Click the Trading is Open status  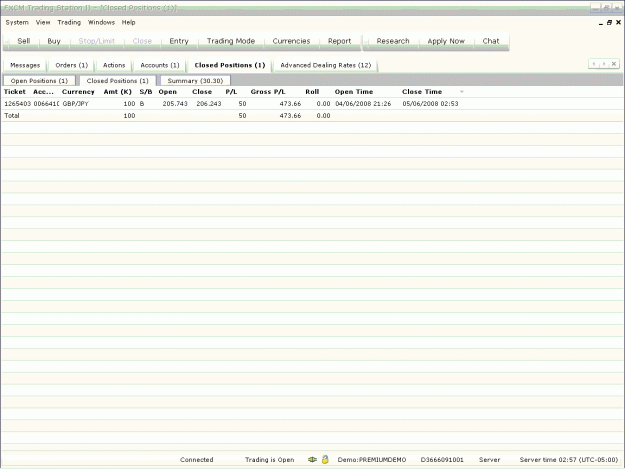[269, 459]
